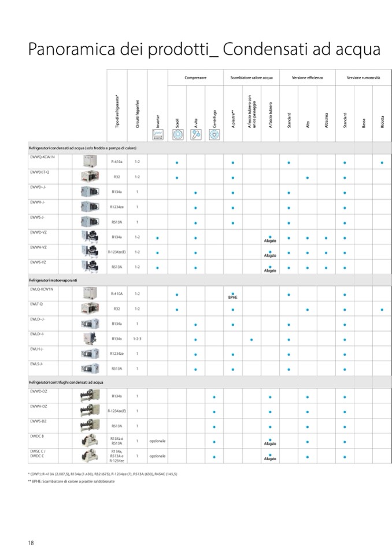Click the 'Scambiatore calore acqua' header
Viewport: 392px width, 555px height.
(x=251, y=77)
